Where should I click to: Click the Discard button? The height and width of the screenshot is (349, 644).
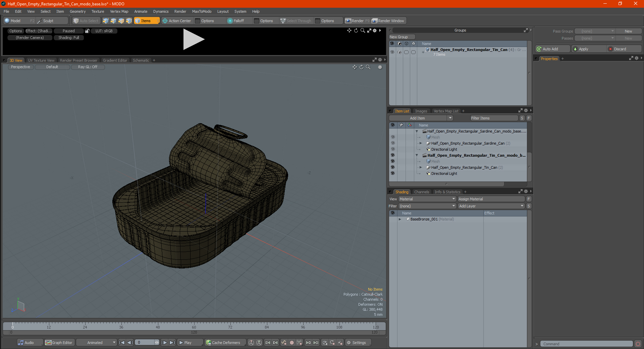point(624,49)
